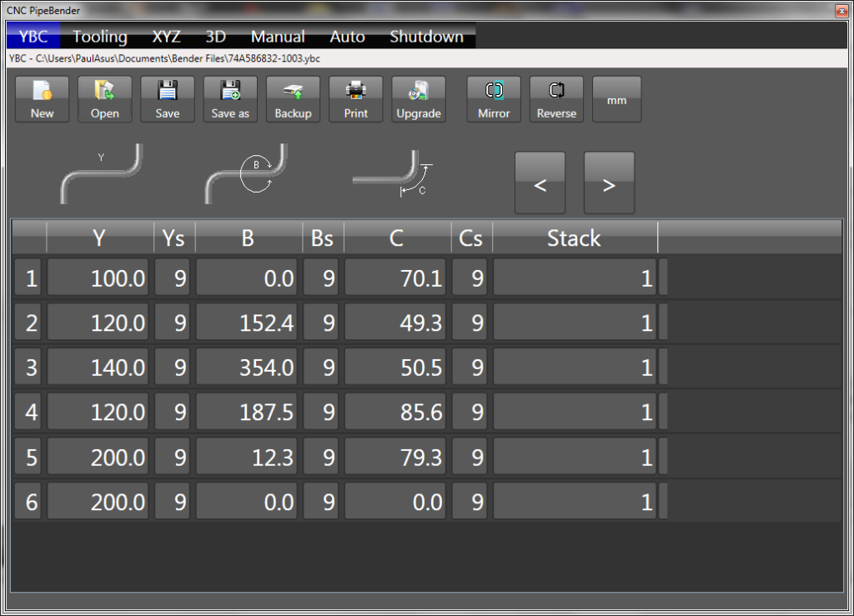Select the B value 152.4 in row 2

tap(249, 323)
